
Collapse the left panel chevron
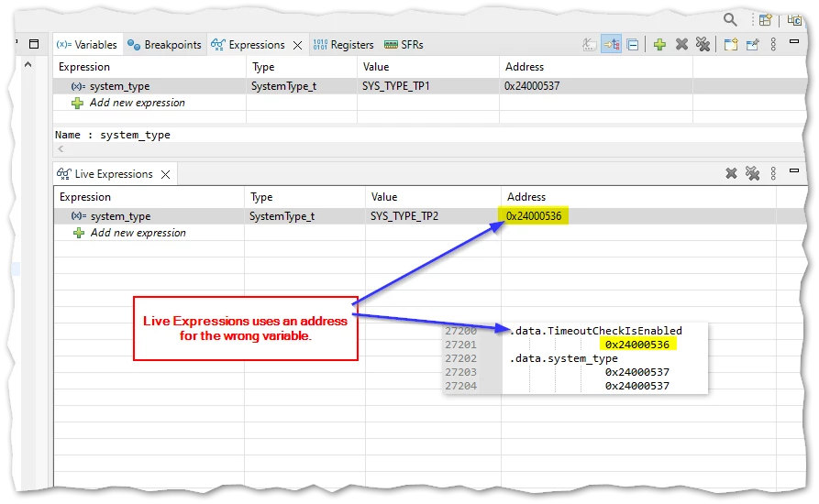coord(28,65)
